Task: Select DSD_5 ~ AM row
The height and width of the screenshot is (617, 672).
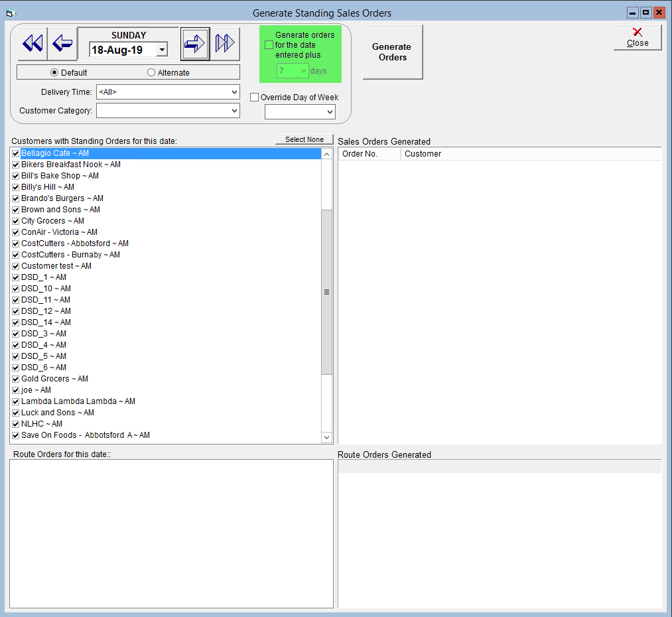Action: pyautogui.click(x=166, y=356)
